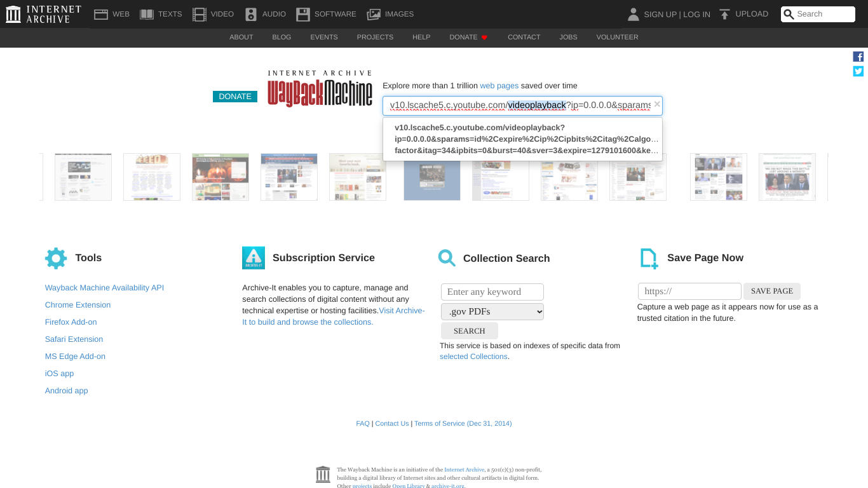Select the TEXTS collection icon
Image resolution: width=868 pixels, height=488 pixels.
[x=147, y=13]
